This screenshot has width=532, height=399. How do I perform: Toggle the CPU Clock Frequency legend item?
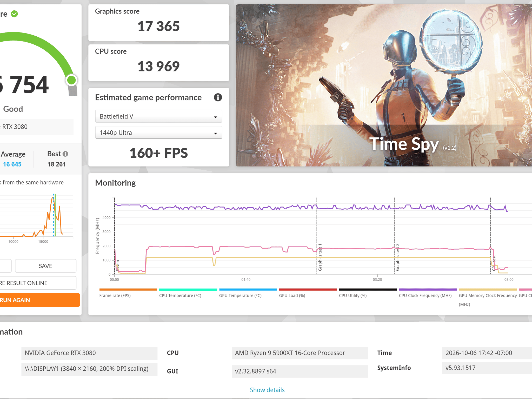tap(428, 293)
